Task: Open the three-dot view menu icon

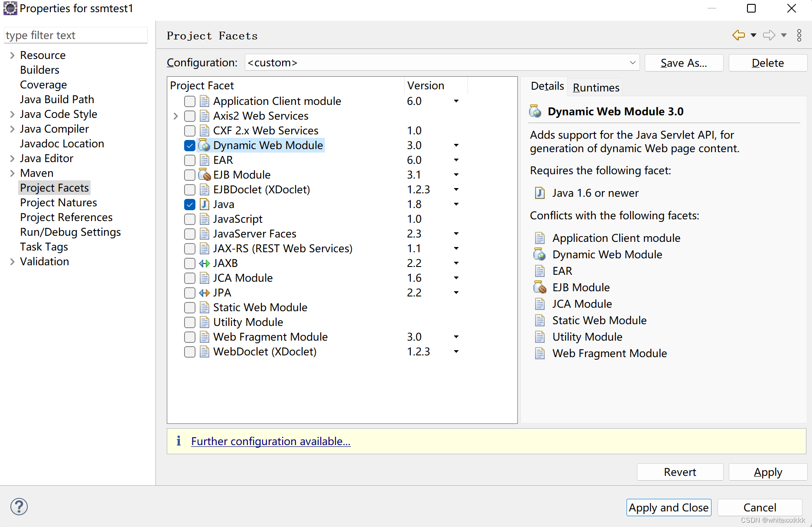Action: pyautogui.click(x=799, y=35)
